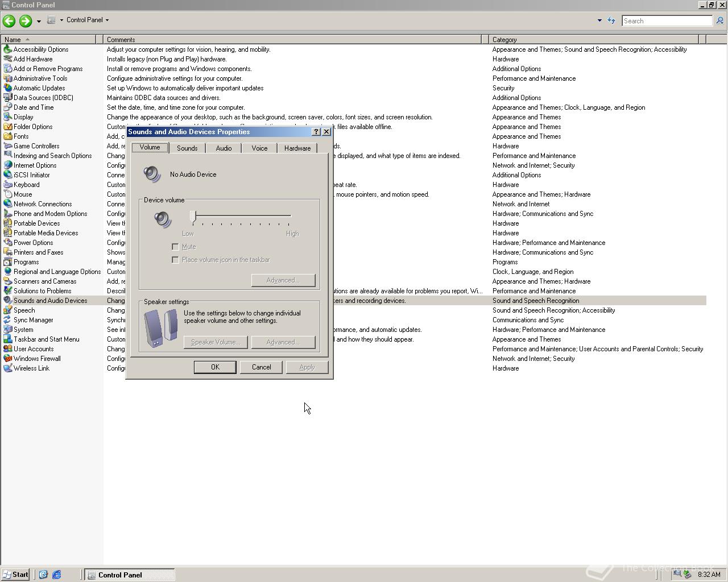
Task: Click the search magnifier icon
Action: click(x=719, y=20)
